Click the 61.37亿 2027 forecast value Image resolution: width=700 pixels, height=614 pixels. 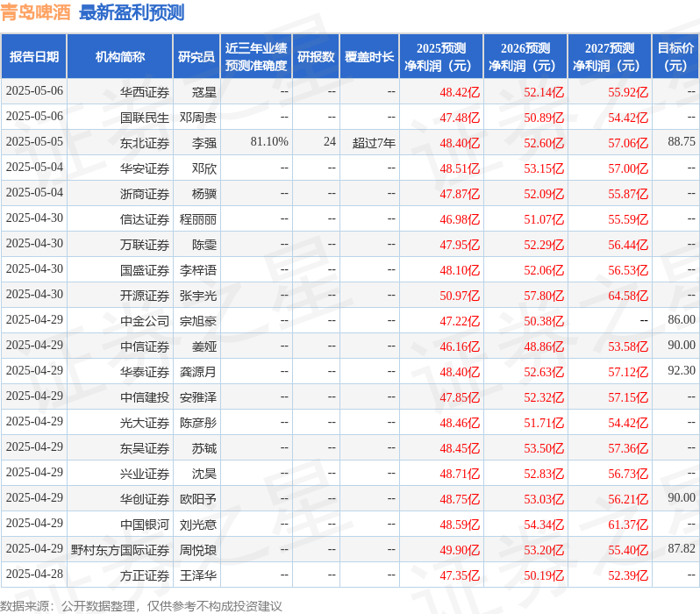coord(628,525)
